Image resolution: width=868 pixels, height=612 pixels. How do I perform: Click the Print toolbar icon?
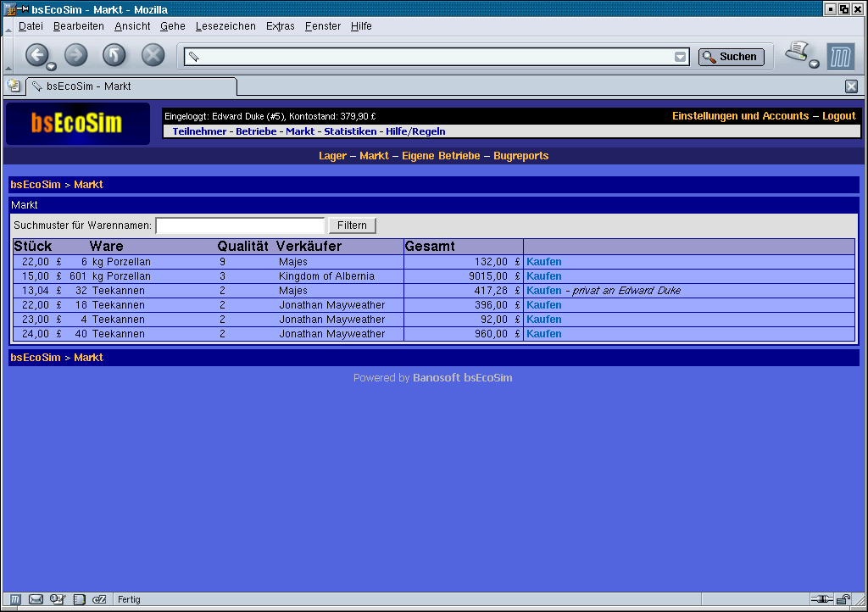796,53
